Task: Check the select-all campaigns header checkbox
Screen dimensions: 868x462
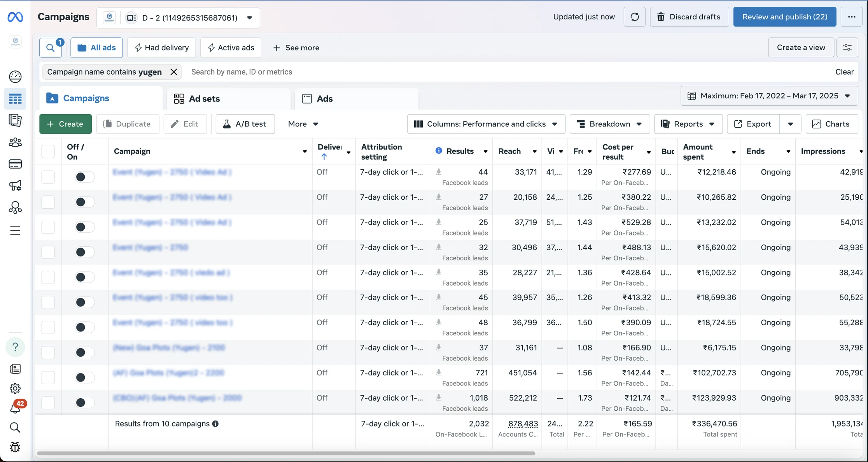Action: tap(48, 151)
